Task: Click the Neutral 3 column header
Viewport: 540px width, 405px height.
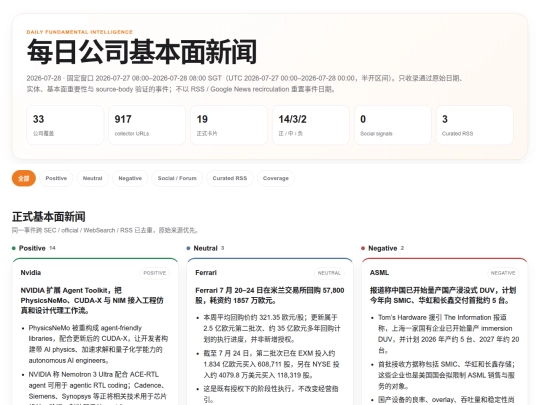Action: click(x=205, y=248)
